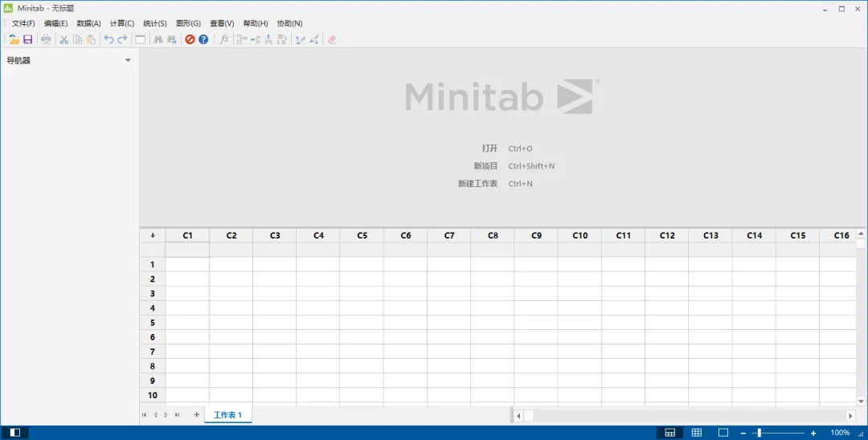Click the red Cancel stop icon
Viewport: 868px width, 440px height.
click(190, 39)
